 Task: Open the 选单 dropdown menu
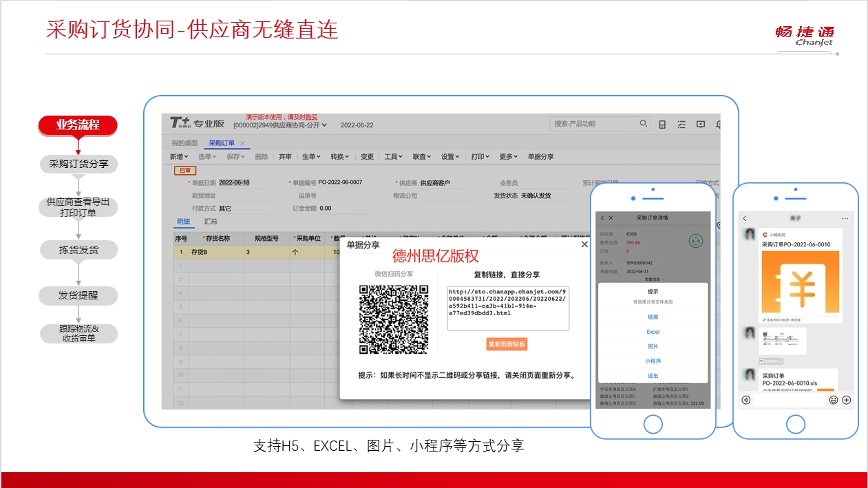(207, 157)
